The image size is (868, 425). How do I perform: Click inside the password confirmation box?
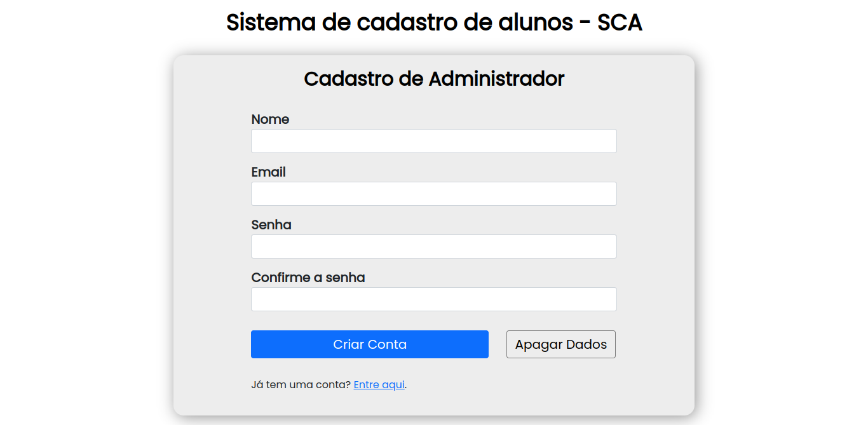point(434,299)
